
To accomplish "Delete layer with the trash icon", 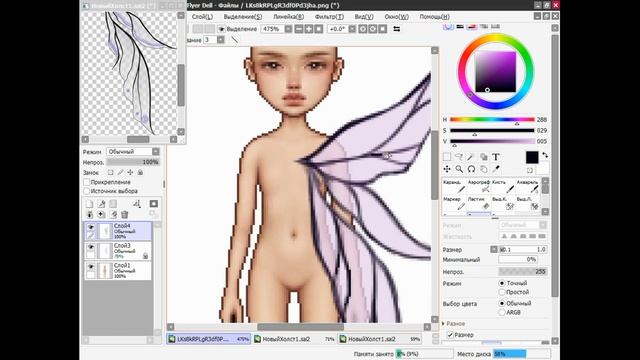I will (x=125, y=214).
